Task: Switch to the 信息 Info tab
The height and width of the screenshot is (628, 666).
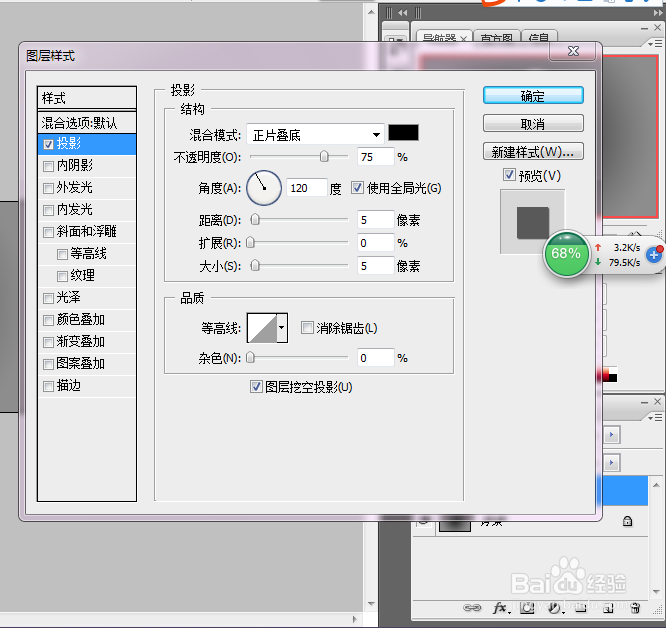Action: tap(539, 38)
